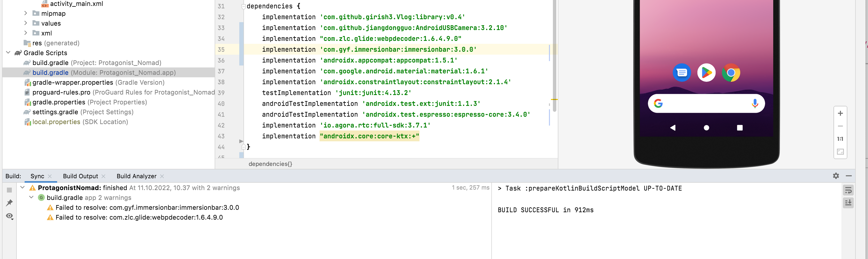
Task: Toggle soft-wrap in the build output console
Action: (x=849, y=190)
